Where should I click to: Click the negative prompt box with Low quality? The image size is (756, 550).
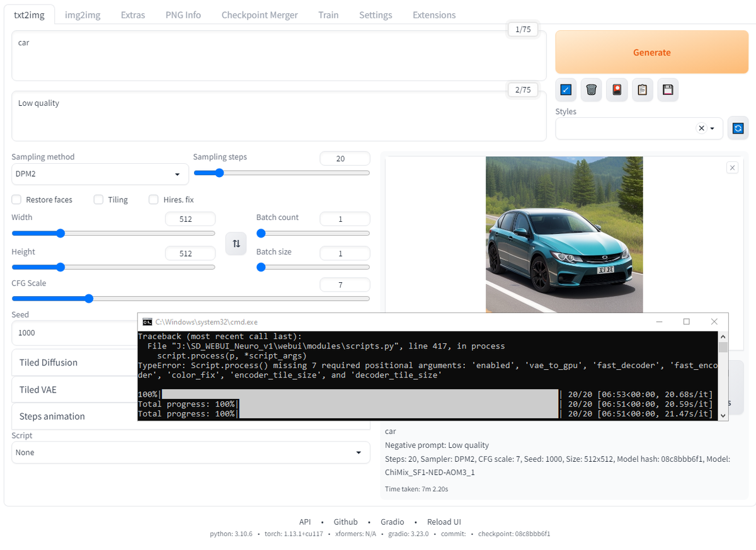[x=279, y=116]
